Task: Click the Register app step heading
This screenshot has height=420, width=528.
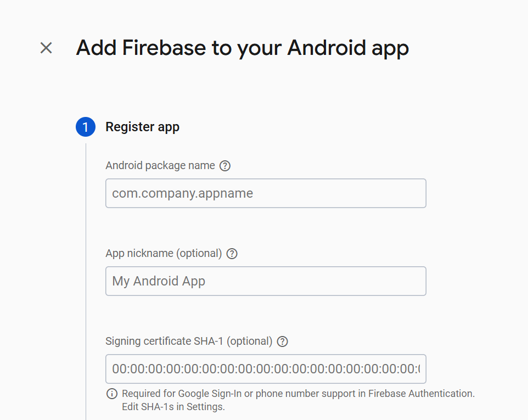Action: (x=142, y=127)
